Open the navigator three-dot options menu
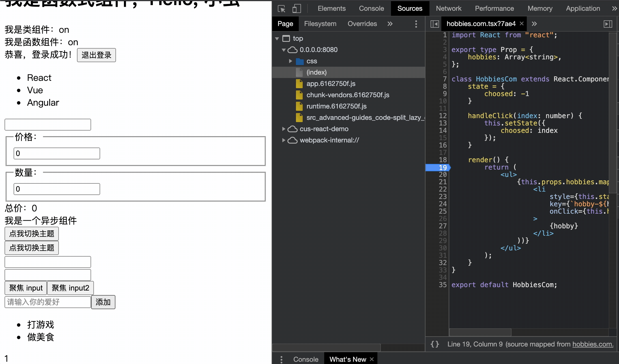 click(x=416, y=24)
